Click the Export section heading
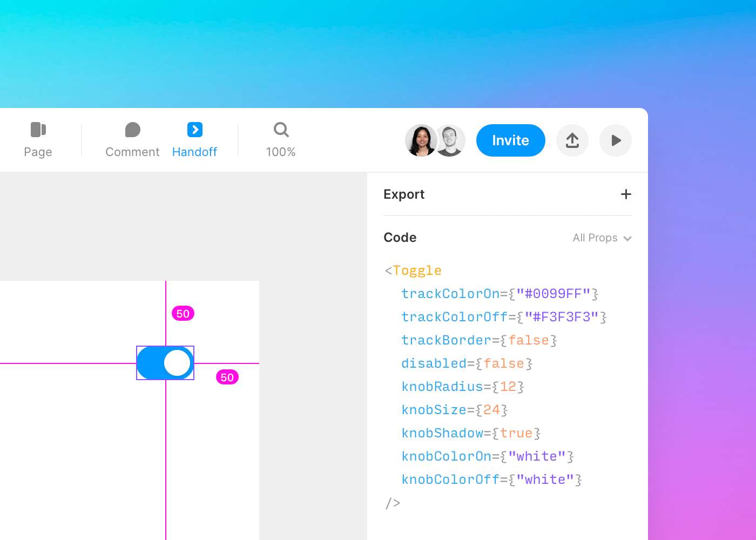This screenshot has width=756, height=540. (404, 194)
